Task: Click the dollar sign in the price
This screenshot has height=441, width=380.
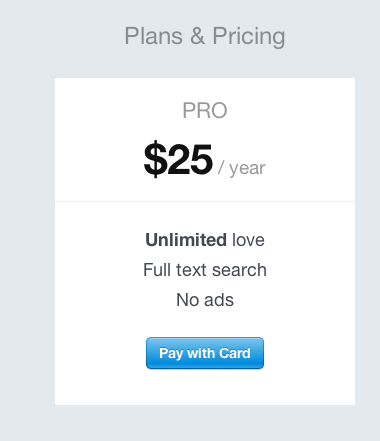Action: point(155,159)
